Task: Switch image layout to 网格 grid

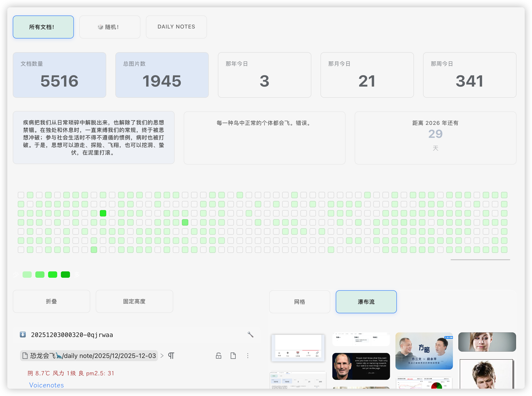Action: 300,302
